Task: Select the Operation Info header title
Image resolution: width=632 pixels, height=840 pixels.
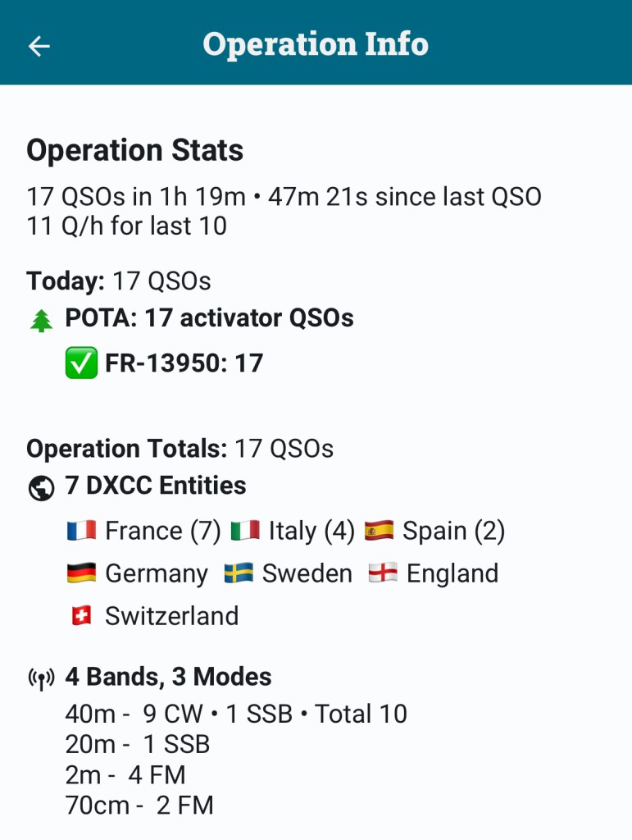Action: 316,44
